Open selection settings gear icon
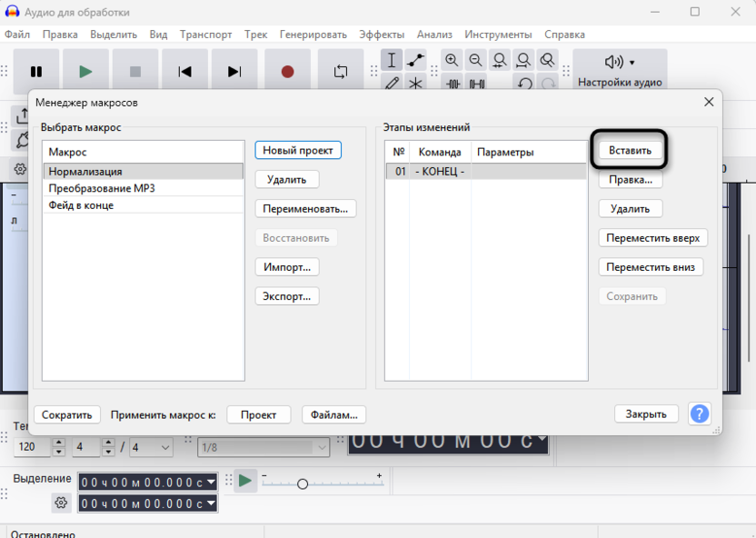This screenshot has width=756, height=538. [x=61, y=503]
